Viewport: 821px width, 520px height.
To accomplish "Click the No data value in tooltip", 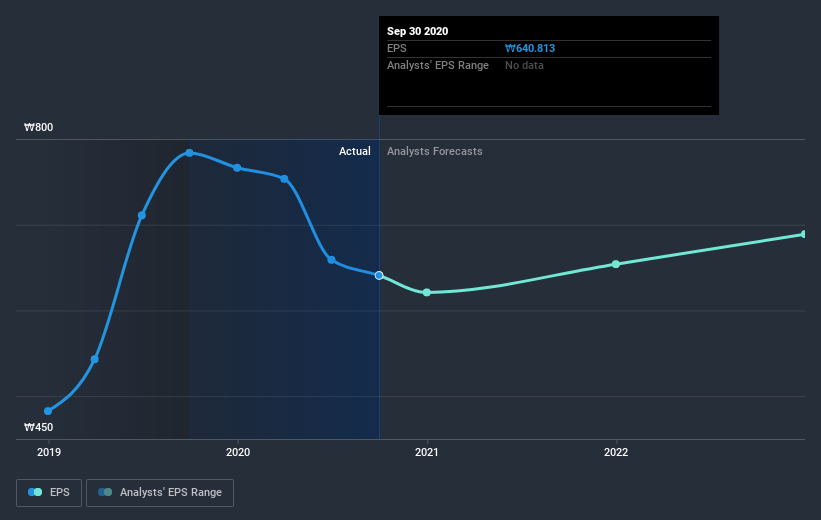I will pyautogui.click(x=524, y=65).
